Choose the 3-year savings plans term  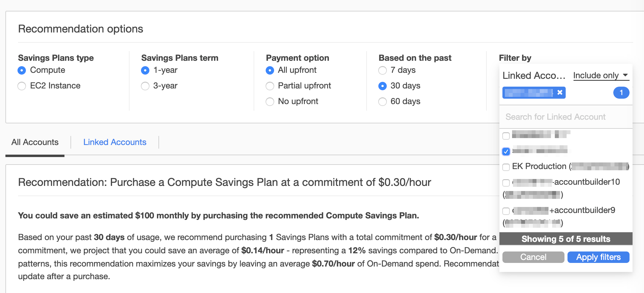coord(145,86)
